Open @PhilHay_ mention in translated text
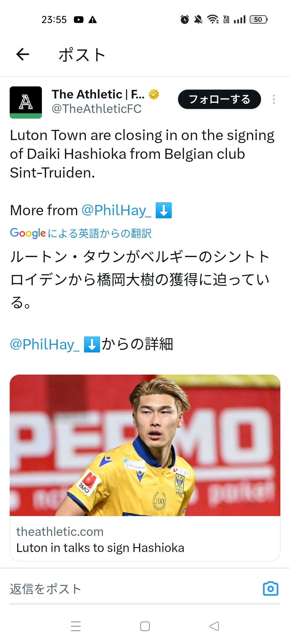The height and width of the screenshot is (644, 290). [45, 344]
